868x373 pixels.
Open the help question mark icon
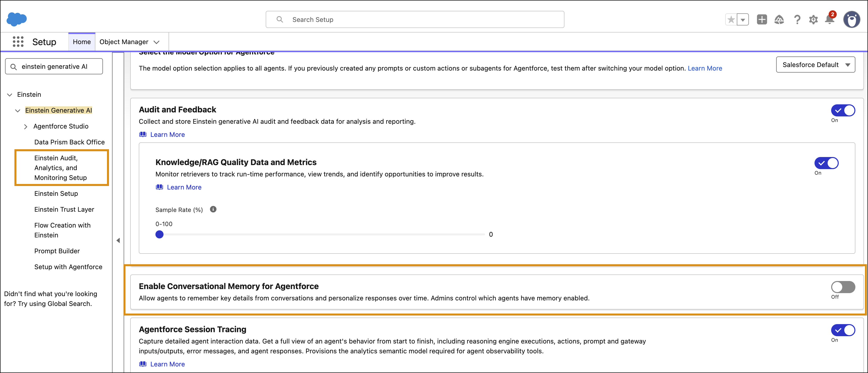click(x=797, y=19)
